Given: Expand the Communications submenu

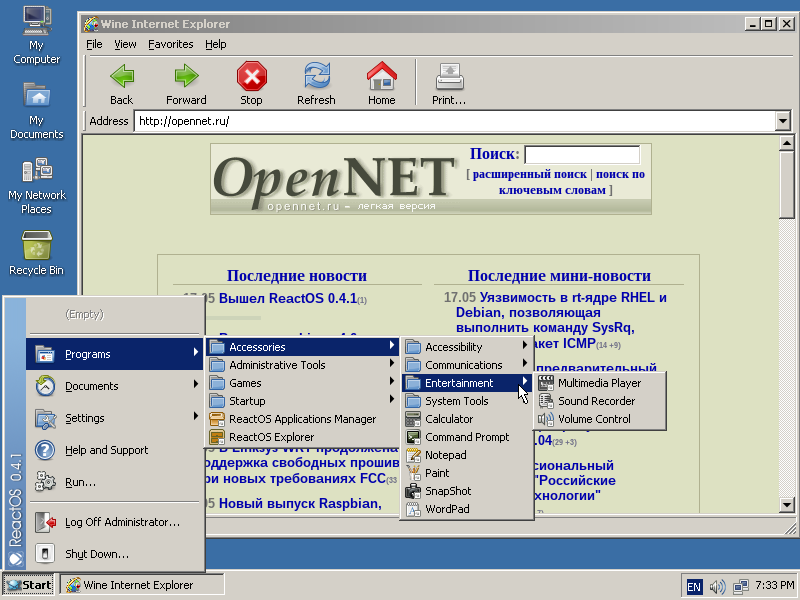Looking at the screenshot, I should [463, 365].
